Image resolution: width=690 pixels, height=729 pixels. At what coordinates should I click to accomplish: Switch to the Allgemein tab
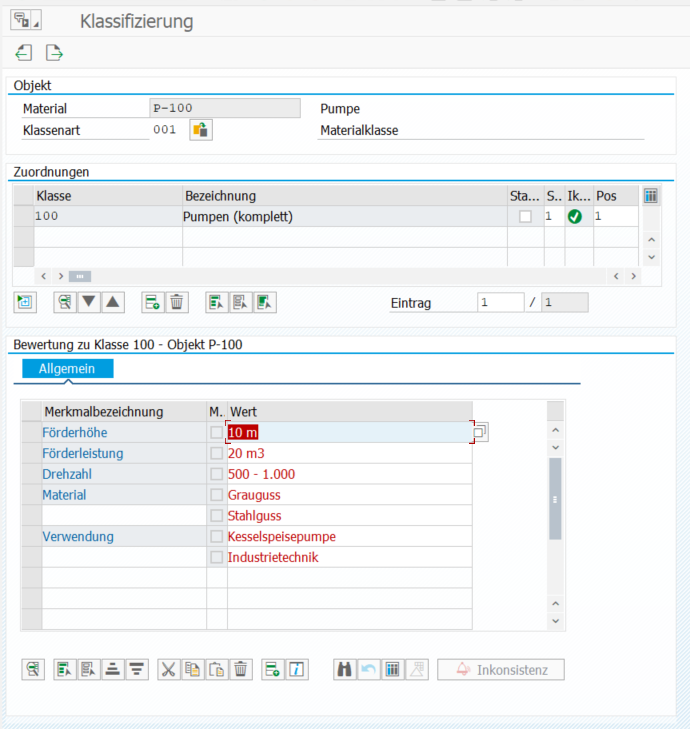(67, 369)
